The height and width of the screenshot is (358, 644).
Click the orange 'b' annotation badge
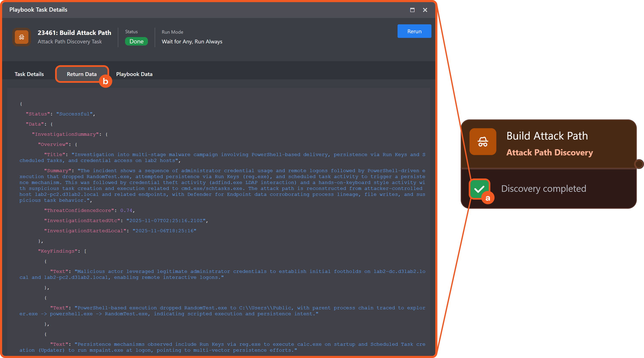click(x=106, y=82)
